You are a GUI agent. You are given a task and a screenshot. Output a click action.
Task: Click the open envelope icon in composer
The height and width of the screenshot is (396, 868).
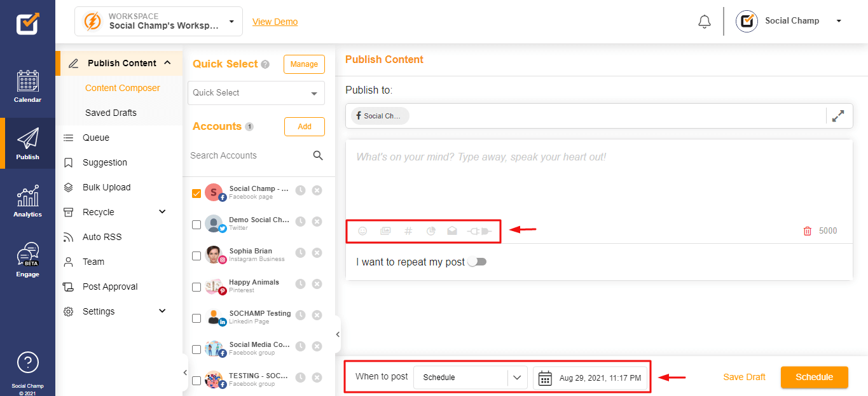point(452,231)
